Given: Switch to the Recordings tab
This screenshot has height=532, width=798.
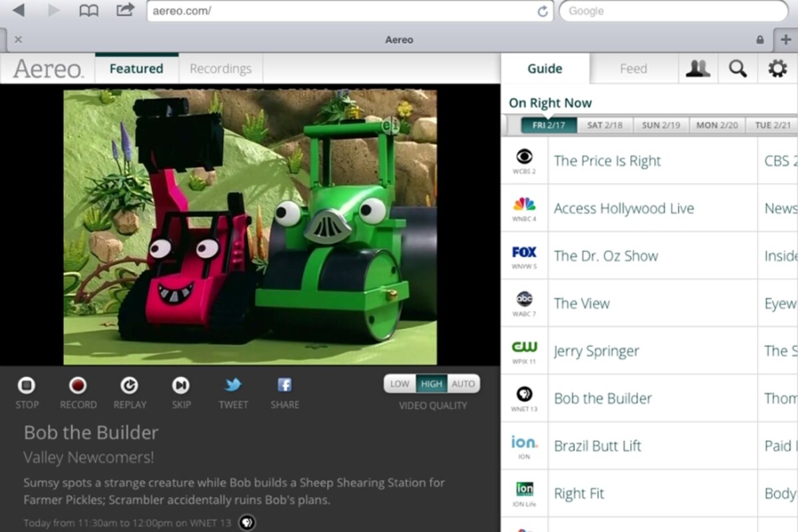Looking at the screenshot, I should click(x=220, y=68).
